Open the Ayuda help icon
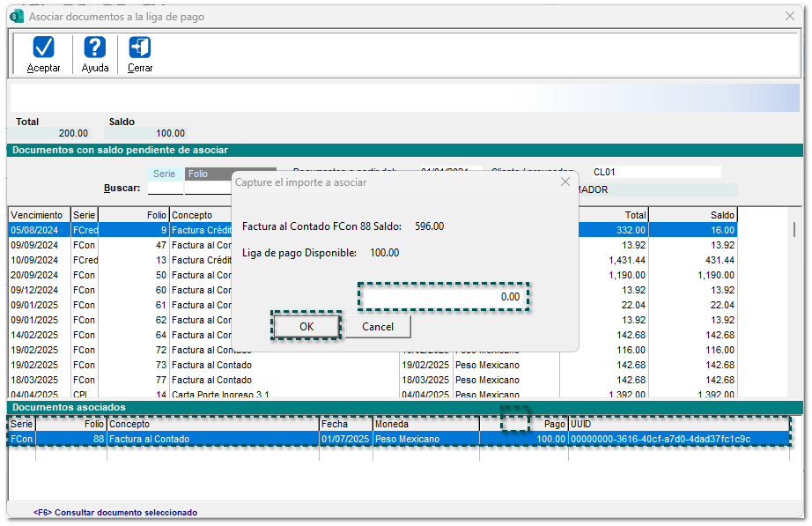This screenshot has height=526, width=812. pyautogui.click(x=94, y=48)
